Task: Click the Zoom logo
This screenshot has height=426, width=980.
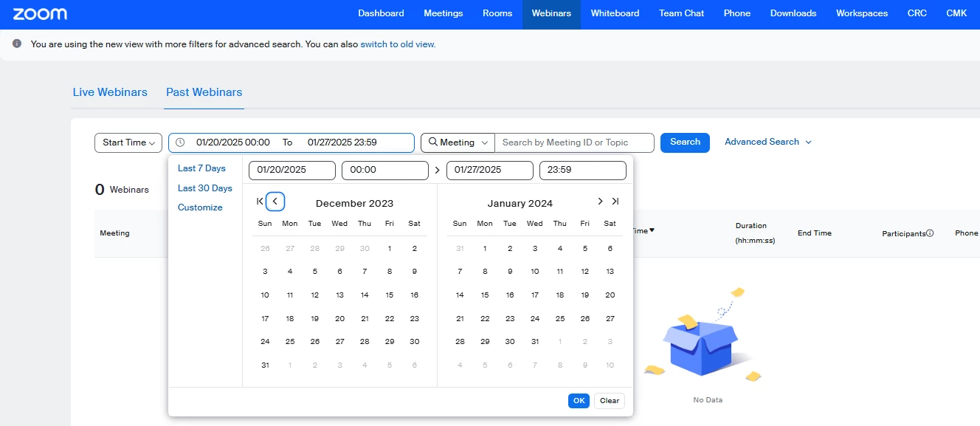Action: coord(40,14)
